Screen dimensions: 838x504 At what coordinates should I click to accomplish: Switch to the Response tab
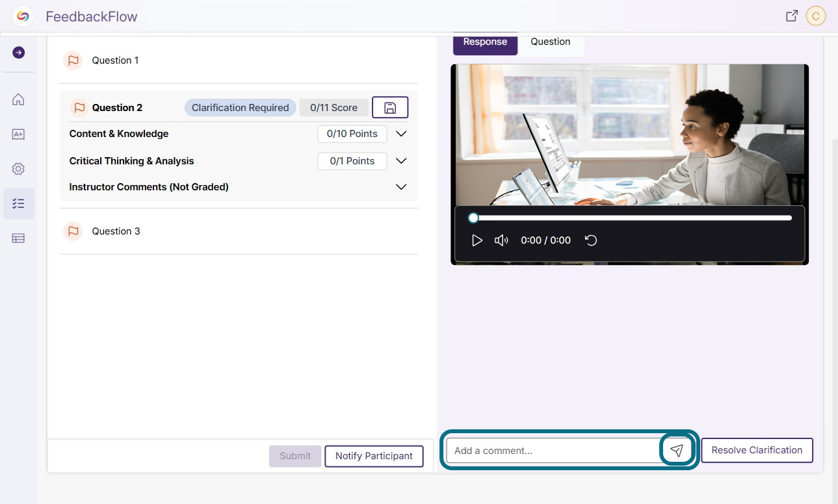[x=485, y=42]
